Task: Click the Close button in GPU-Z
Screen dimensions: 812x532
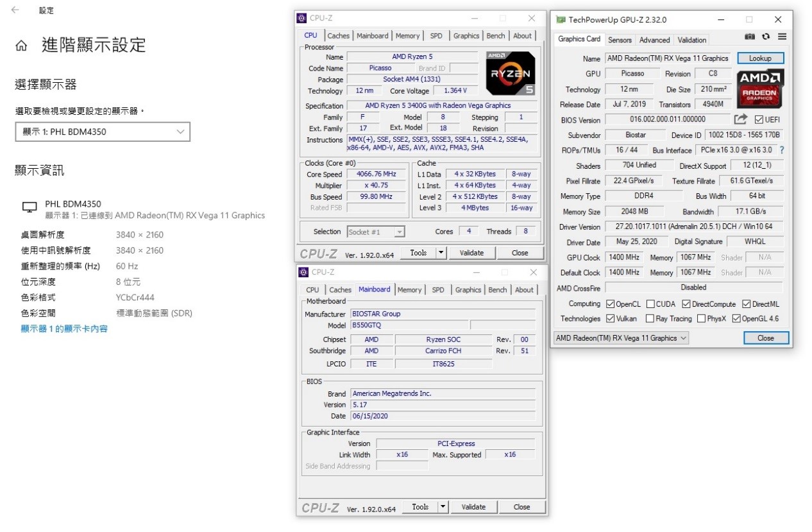Action: click(765, 338)
